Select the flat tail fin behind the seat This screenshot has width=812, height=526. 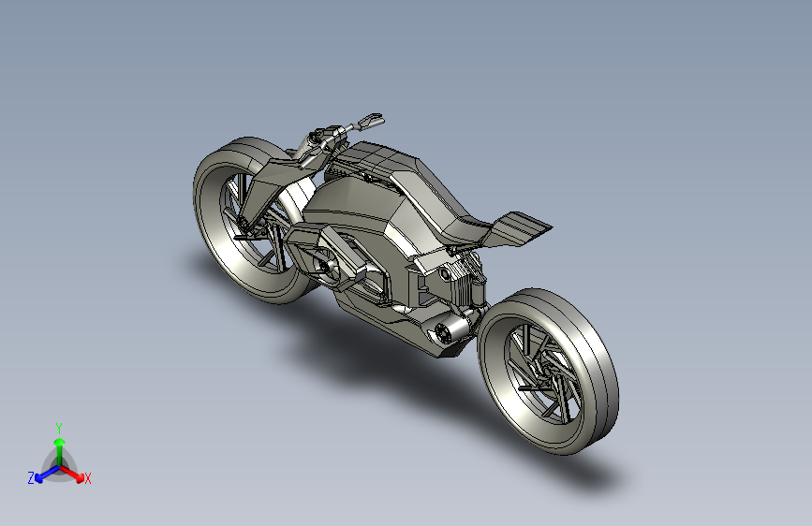(x=518, y=228)
